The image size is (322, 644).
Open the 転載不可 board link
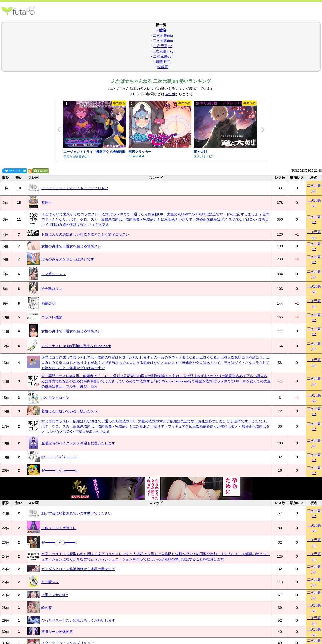163,62
